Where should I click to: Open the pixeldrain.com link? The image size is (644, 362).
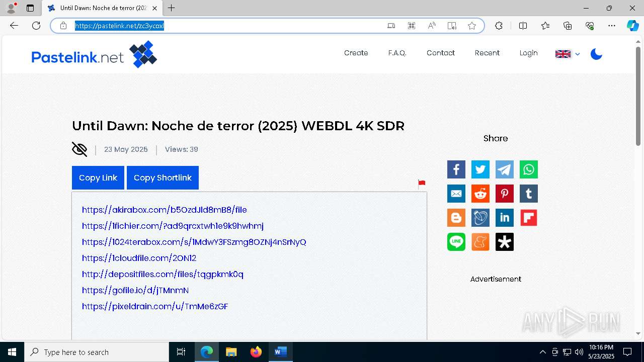[x=155, y=306]
